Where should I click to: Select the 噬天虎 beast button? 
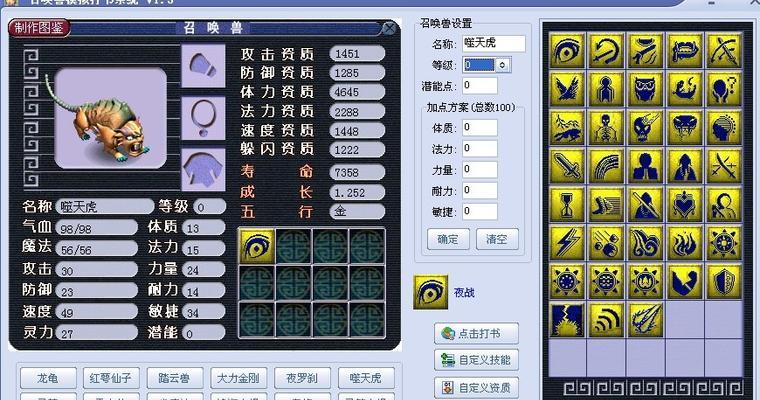[x=366, y=378]
